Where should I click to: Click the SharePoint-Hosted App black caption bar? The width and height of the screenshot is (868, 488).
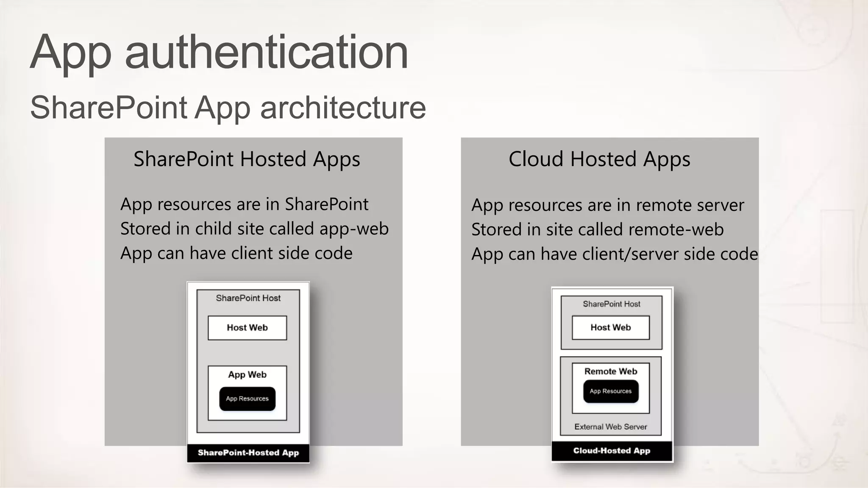click(x=248, y=453)
